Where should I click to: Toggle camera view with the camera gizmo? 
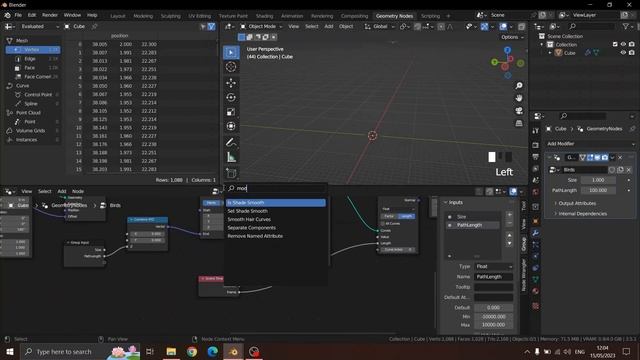(x=519, y=111)
